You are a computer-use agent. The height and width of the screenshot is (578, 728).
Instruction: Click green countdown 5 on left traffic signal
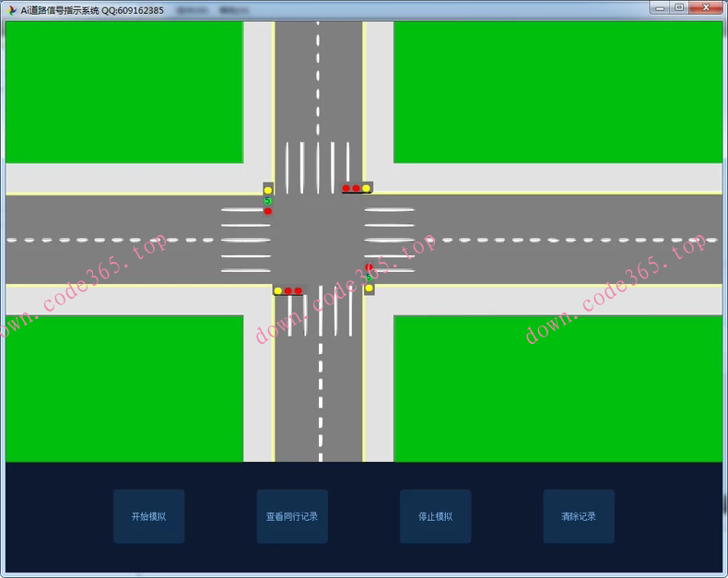pos(268,201)
